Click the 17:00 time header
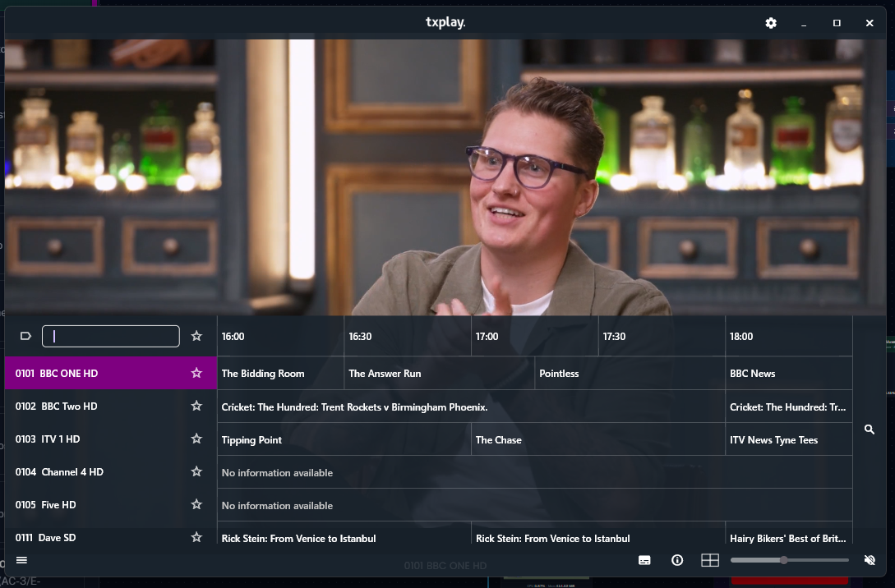This screenshot has height=588, width=895. [535, 336]
